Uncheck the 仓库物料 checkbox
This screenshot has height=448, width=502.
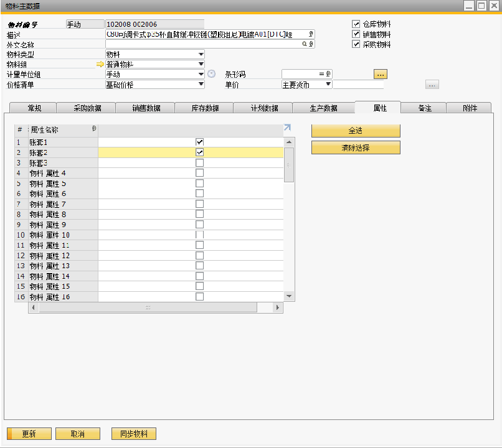click(x=356, y=24)
